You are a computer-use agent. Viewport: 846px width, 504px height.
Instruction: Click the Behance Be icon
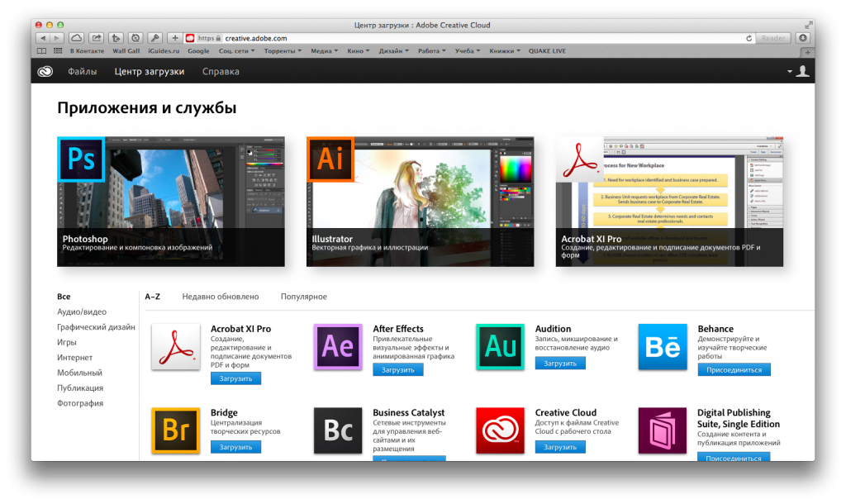[663, 346]
